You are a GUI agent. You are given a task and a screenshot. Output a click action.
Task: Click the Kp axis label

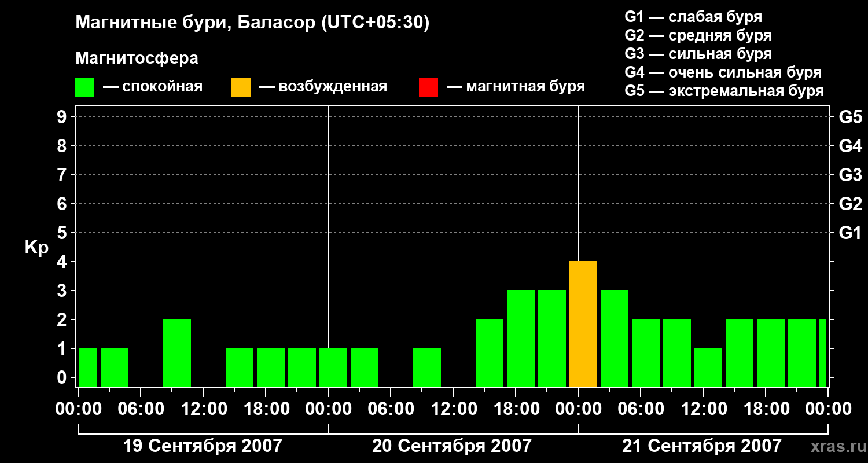pyautogui.click(x=36, y=248)
